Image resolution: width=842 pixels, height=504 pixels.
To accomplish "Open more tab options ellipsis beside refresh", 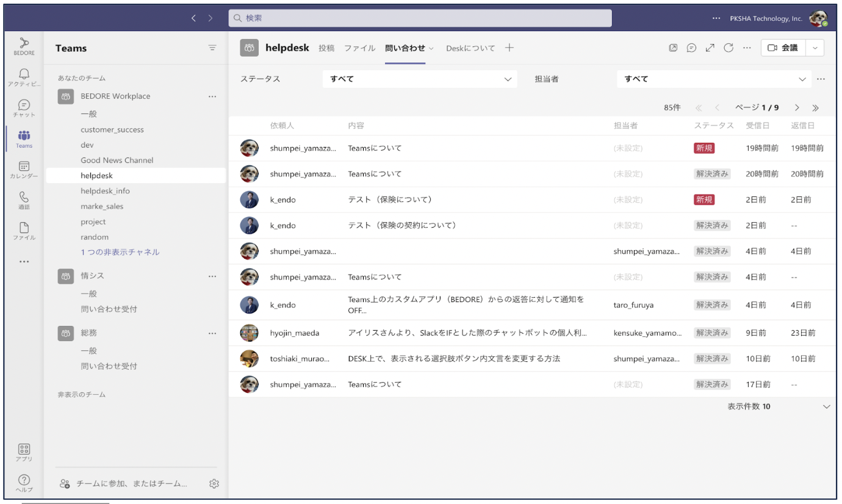I will tap(747, 48).
